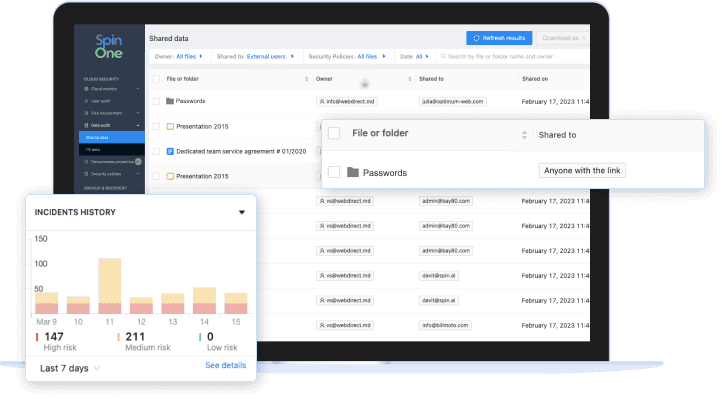Click the Shared to column header in main table
The height and width of the screenshot is (399, 722).
pos(431,79)
